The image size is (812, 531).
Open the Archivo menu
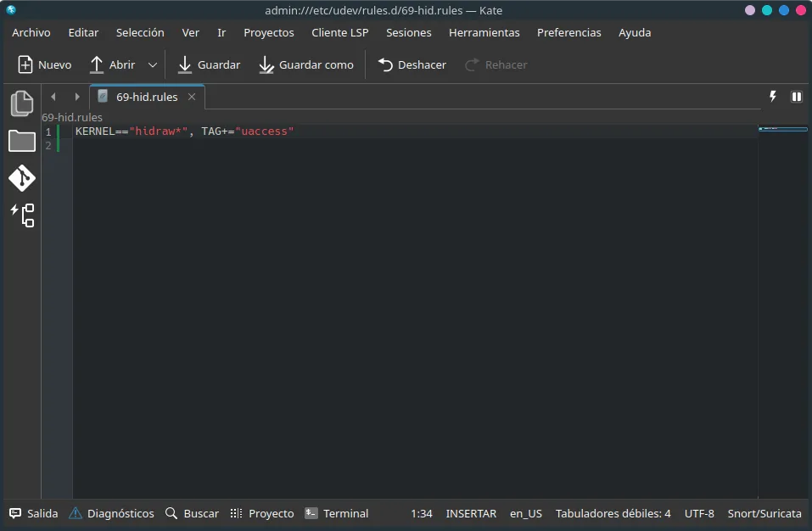31,32
